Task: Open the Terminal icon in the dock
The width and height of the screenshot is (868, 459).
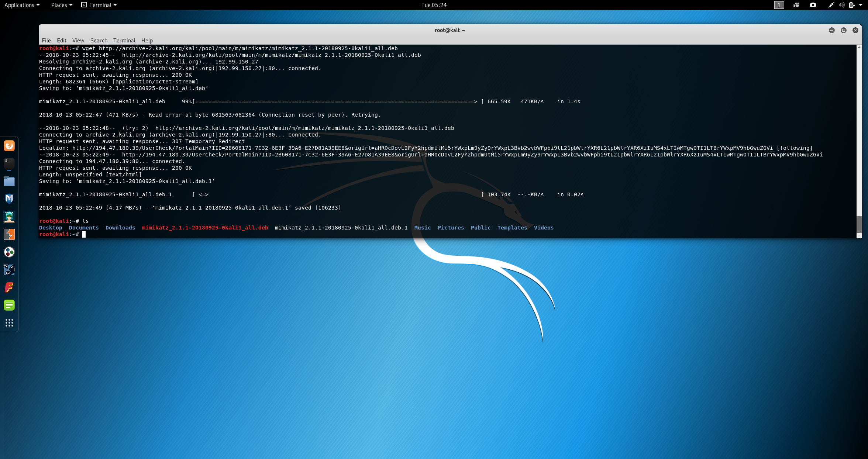Action: click(x=9, y=163)
